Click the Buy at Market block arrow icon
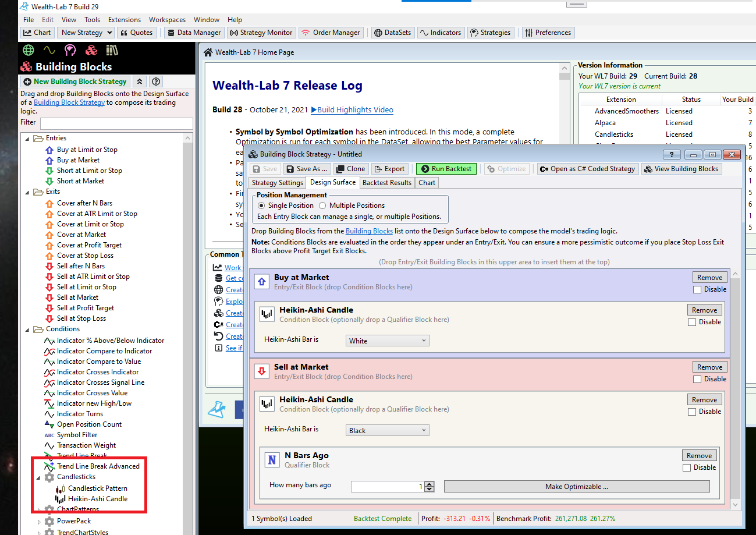This screenshot has width=756, height=535. pyautogui.click(x=262, y=282)
